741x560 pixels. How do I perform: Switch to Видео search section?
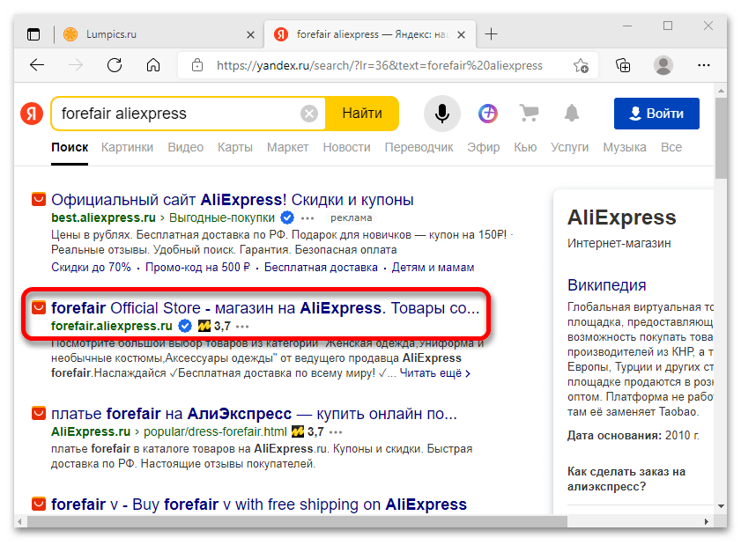(185, 147)
